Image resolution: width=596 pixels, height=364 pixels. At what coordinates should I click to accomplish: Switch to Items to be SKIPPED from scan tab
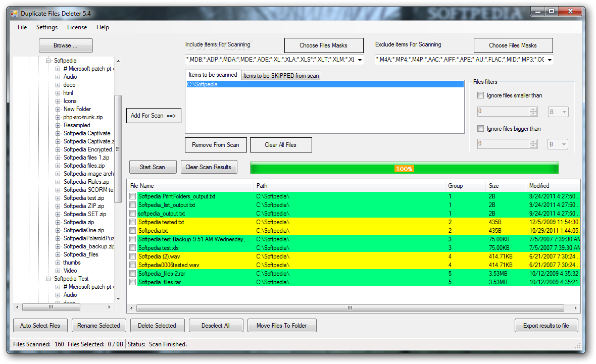coord(281,76)
